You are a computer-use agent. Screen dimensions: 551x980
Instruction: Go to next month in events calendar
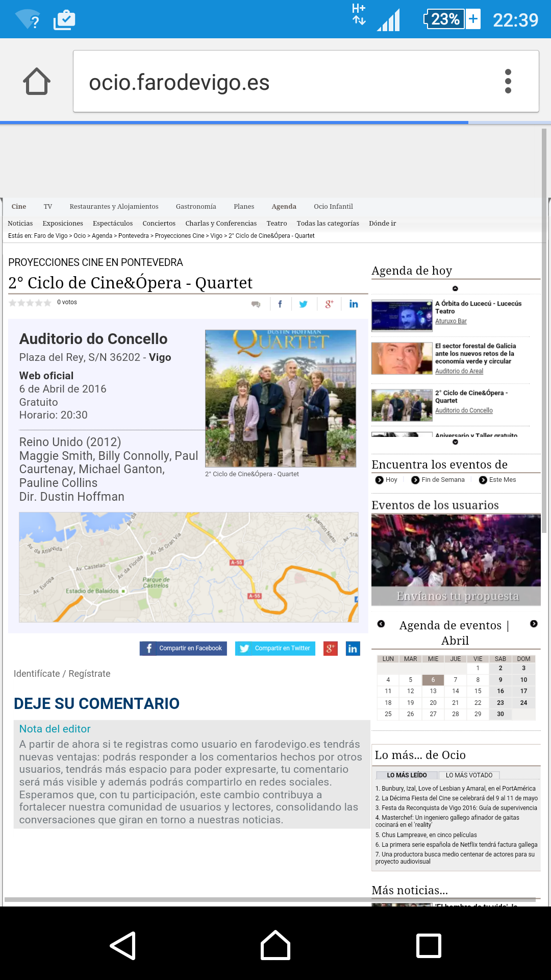point(534,624)
